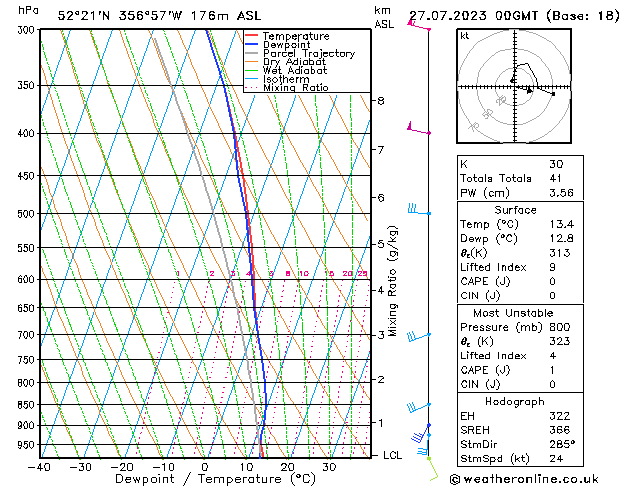
Task: Click the blue wind barb at 700 hPa
Action: (x=419, y=336)
